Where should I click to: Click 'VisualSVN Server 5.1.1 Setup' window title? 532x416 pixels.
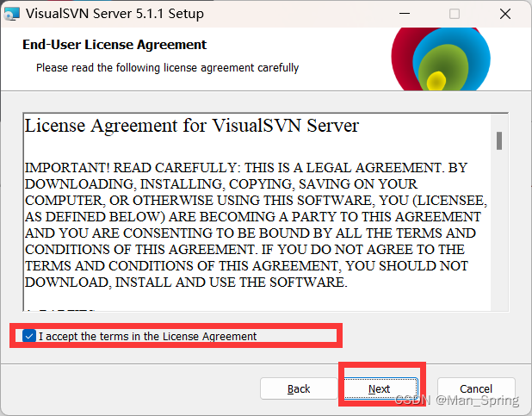coord(114,14)
